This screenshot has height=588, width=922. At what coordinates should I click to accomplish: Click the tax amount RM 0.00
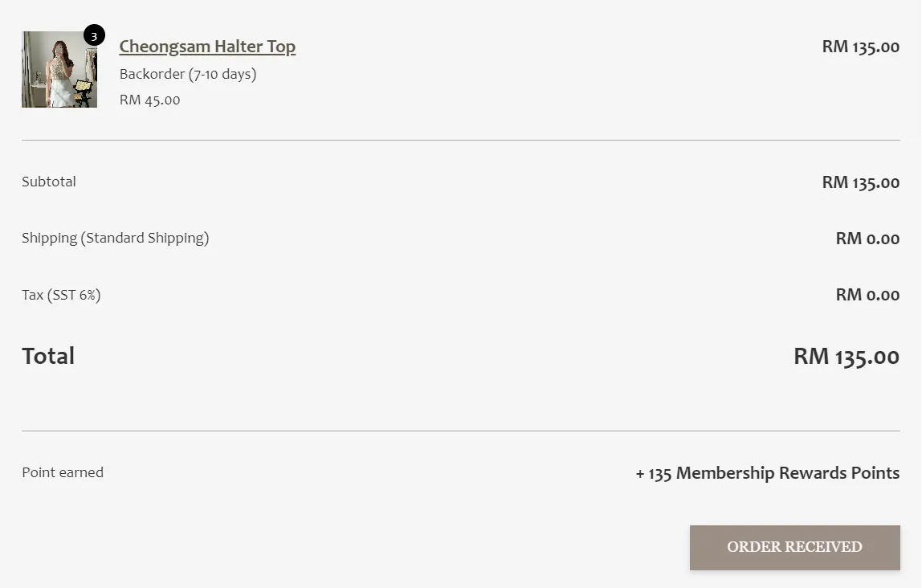[867, 295]
